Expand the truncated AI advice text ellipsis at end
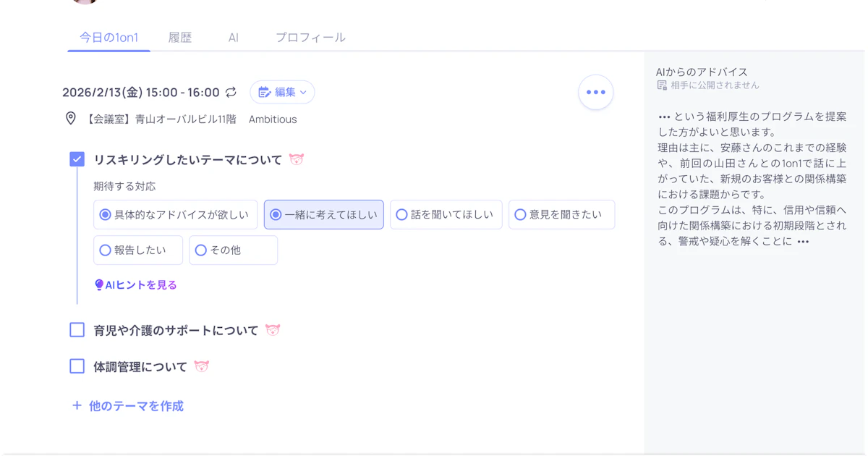The height and width of the screenshot is (456, 868). coord(803,242)
